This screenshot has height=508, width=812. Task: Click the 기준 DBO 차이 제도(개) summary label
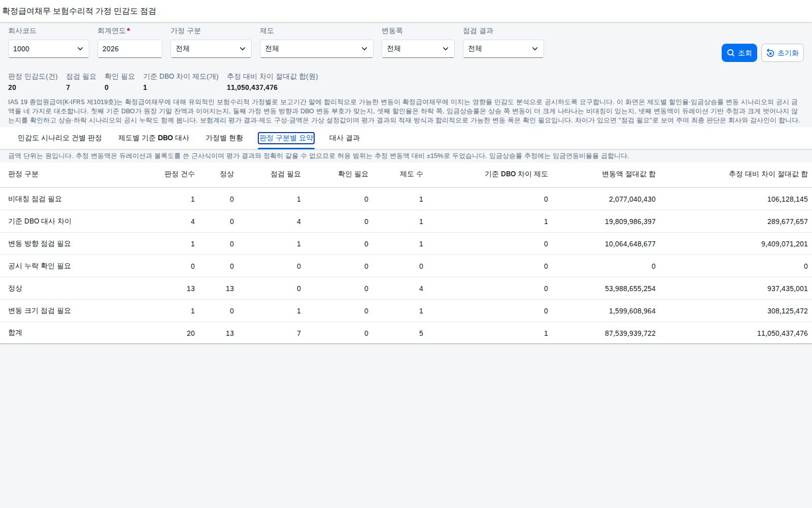tap(181, 77)
